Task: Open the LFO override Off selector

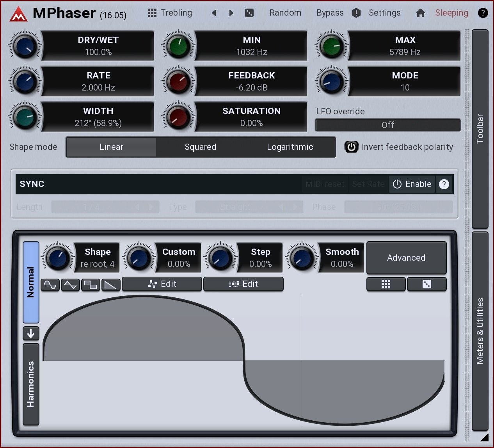Action: (x=388, y=125)
